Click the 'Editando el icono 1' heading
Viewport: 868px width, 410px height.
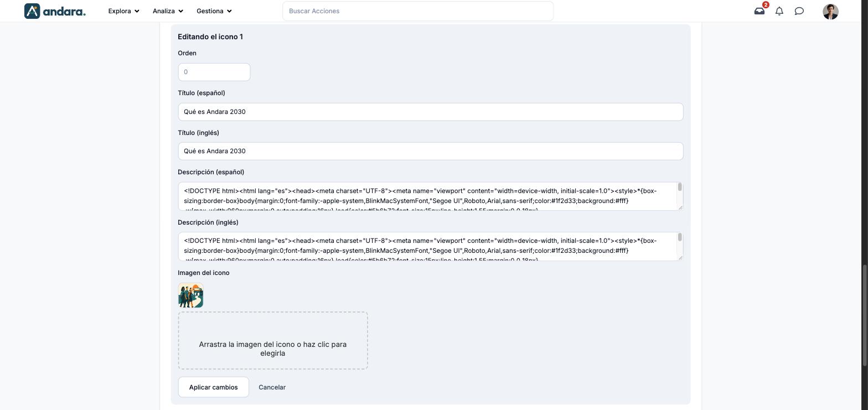(x=210, y=37)
